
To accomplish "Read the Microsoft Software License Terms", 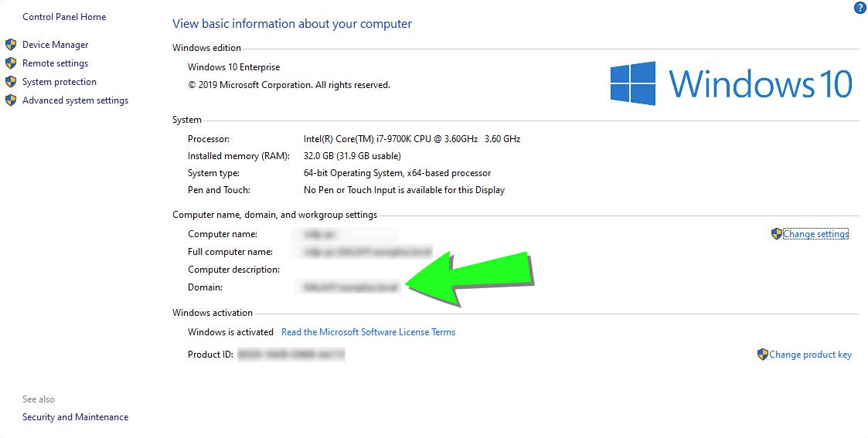I will pos(368,332).
